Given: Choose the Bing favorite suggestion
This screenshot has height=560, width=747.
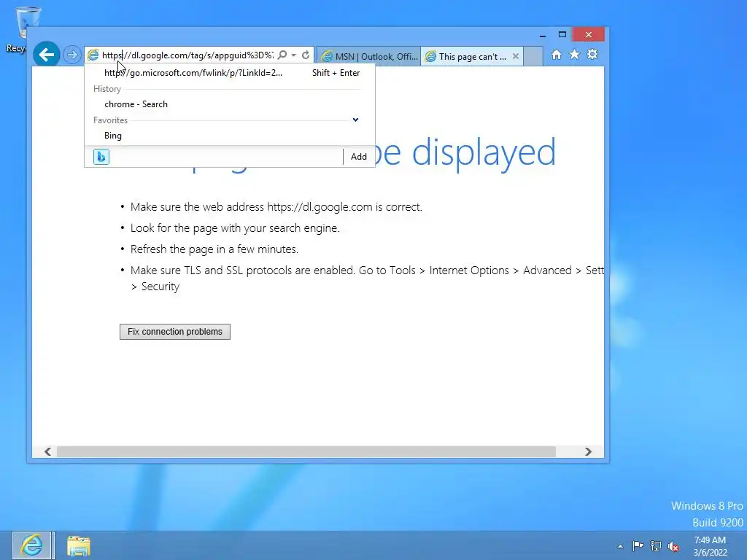Looking at the screenshot, I should [x=230, y=136].
